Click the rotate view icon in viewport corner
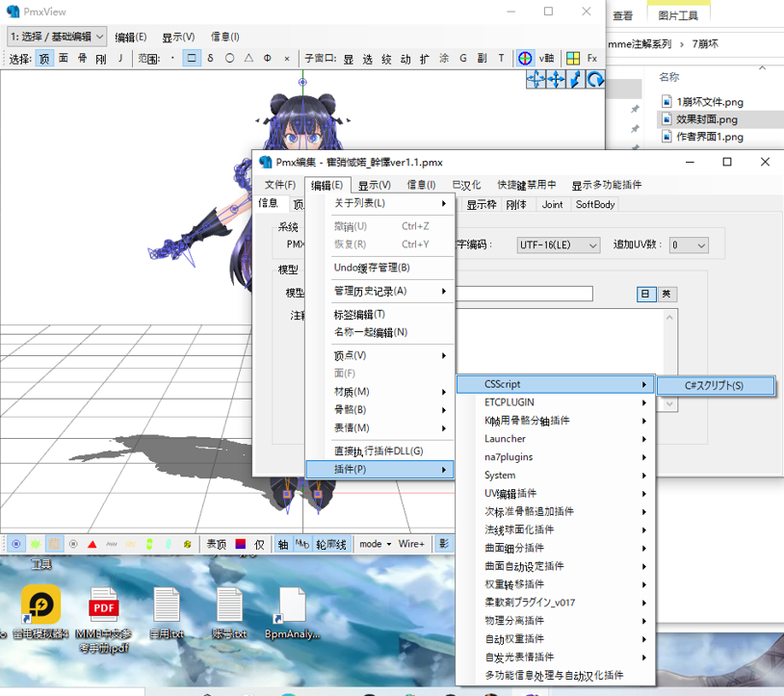Screen dimensions: 784x696 [595, 80]
